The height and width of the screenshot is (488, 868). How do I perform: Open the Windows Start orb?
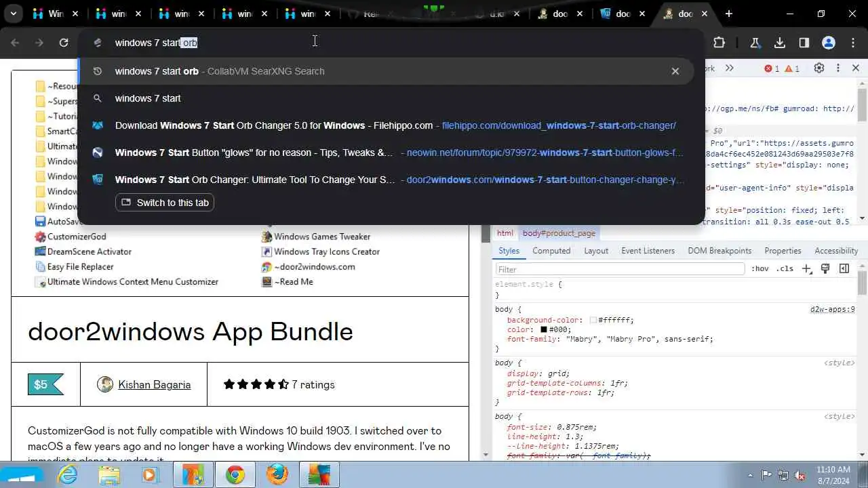pos(20,476)
